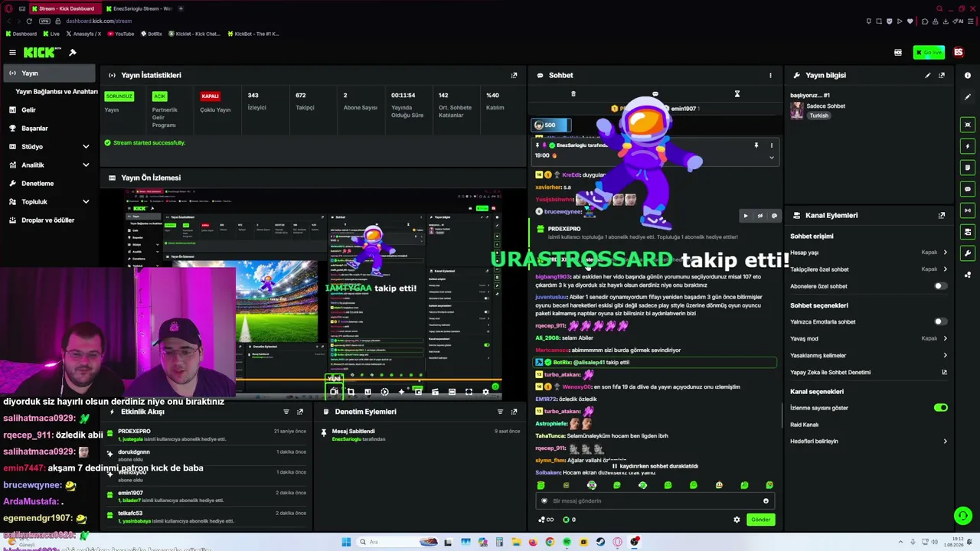
Task: Open the Sohbet panel three-dot menu
Action: point(770,75)
